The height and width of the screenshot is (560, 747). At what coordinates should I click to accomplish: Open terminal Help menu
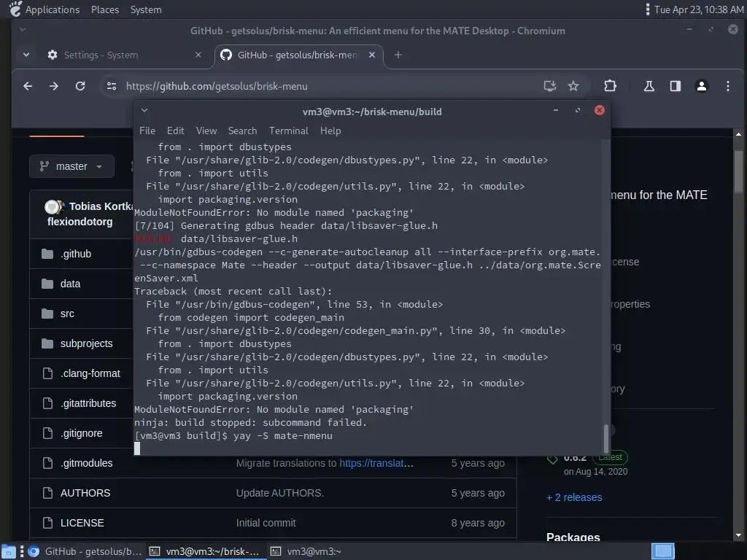(x=330, y=131)
